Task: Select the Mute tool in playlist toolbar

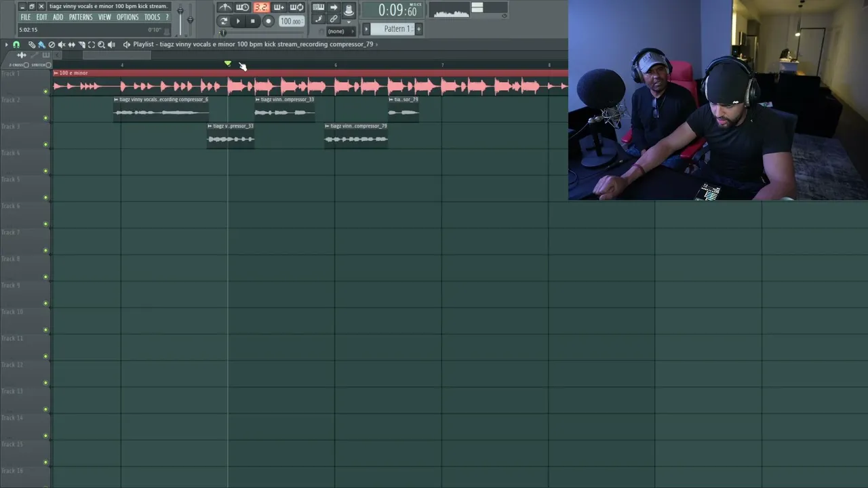Action: (x=62, y=45)
